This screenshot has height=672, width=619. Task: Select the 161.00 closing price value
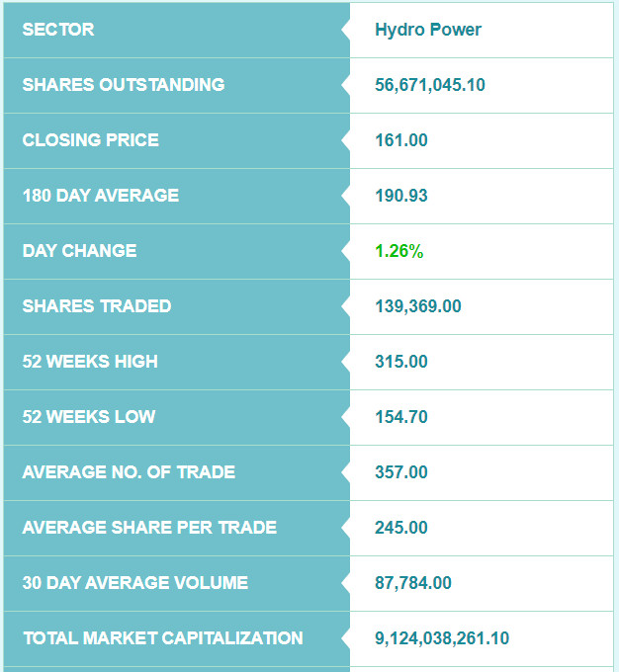click(401, 140)
